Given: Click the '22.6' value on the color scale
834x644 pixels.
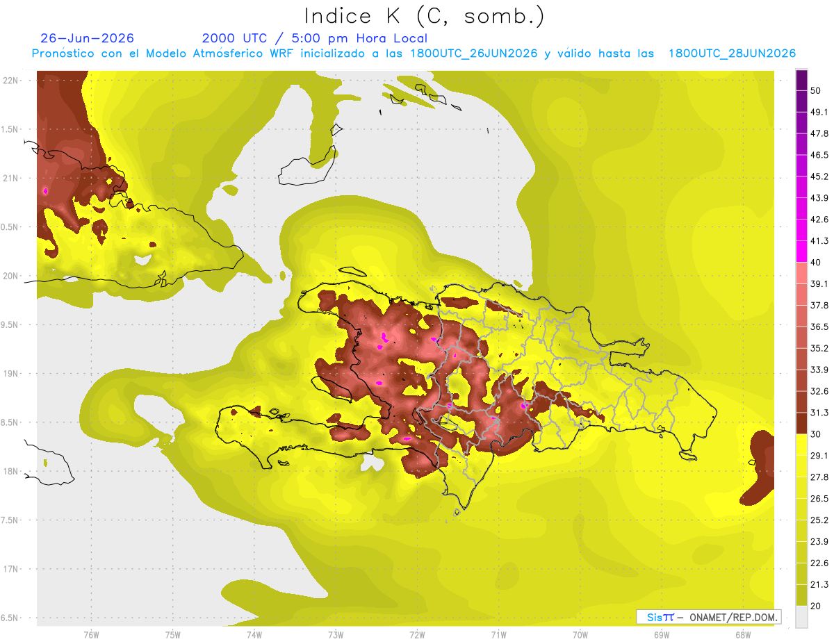Looking at the screenshot, I should [x=819, y=563].
